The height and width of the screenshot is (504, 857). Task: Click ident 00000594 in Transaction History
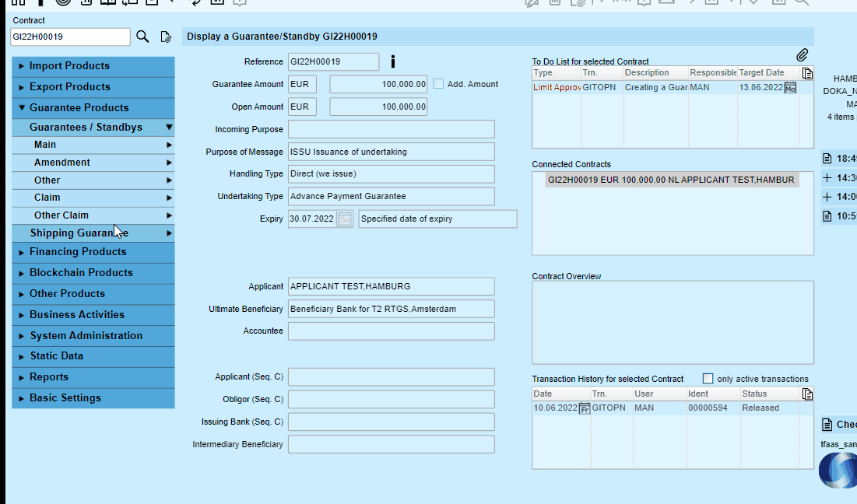[708, 408]
